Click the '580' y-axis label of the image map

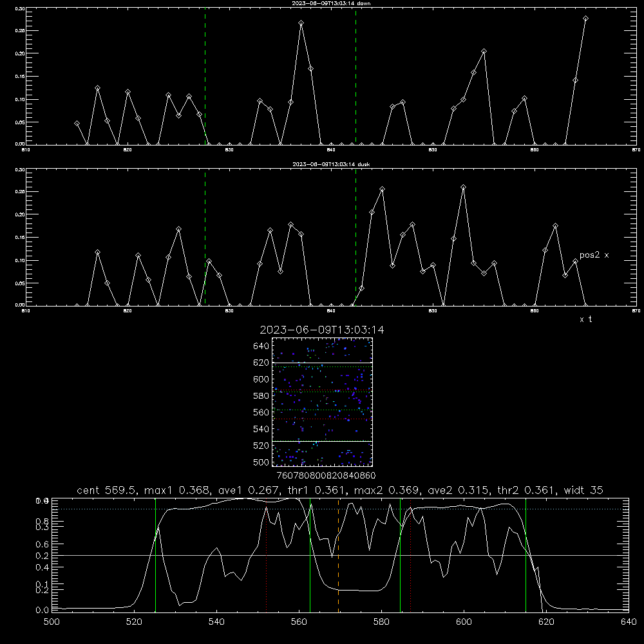tap(261, 396)
